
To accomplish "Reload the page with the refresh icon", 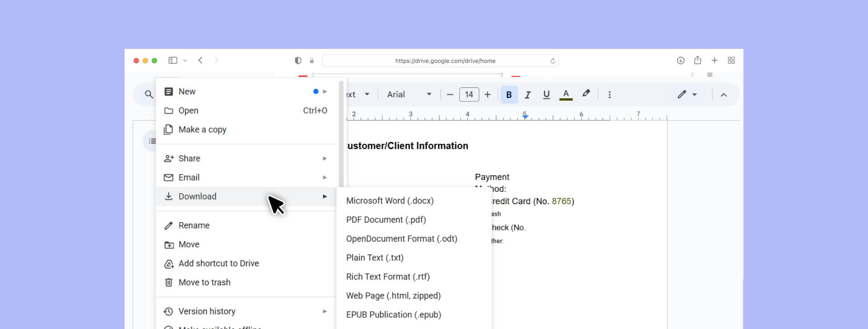I will [552, 61].
